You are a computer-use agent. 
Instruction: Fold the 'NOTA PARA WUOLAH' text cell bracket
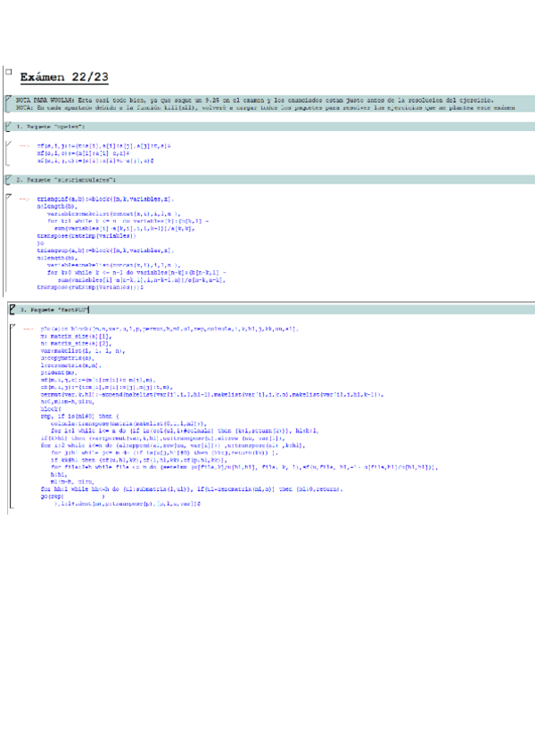coord(7,102)
